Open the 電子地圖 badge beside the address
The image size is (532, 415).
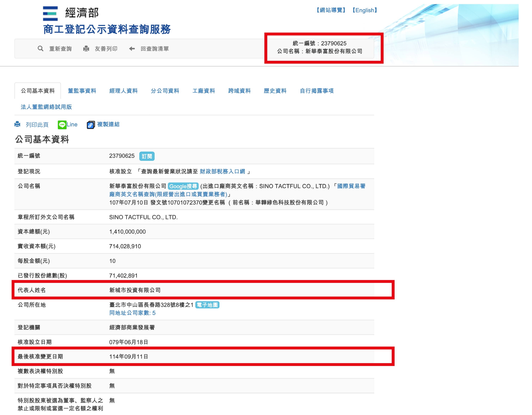[207, 305]
